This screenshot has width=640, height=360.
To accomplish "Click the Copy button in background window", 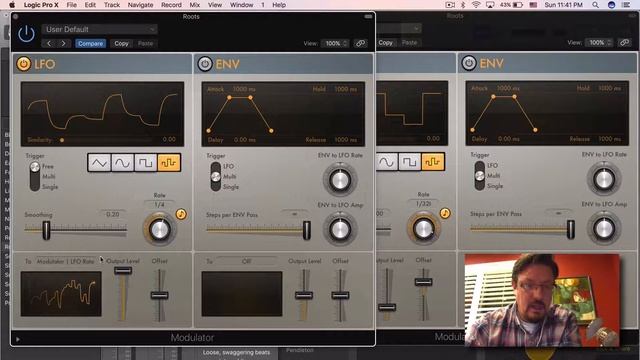I will click(x=385, y=42).
